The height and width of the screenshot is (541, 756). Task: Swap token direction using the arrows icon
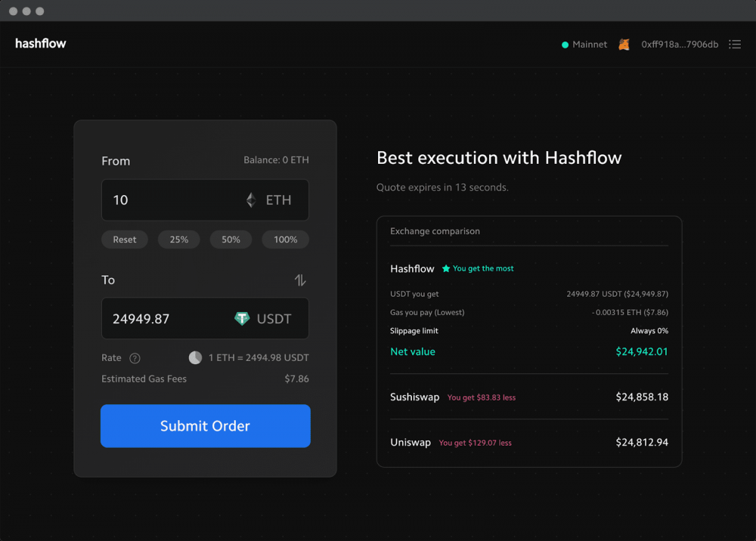(x=300, y=280)
